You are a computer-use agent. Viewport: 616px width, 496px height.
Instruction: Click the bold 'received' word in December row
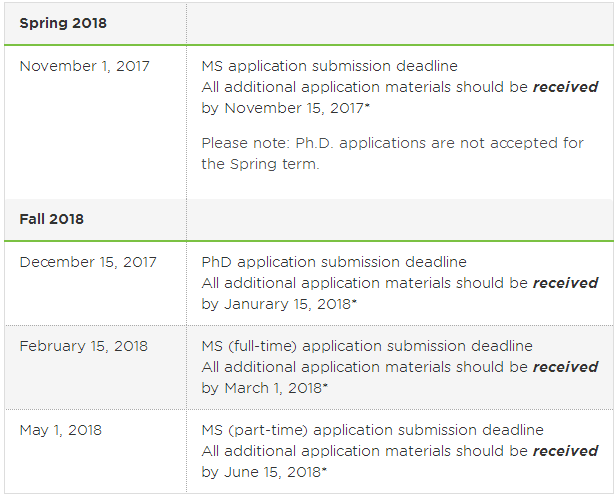(565, 283)
